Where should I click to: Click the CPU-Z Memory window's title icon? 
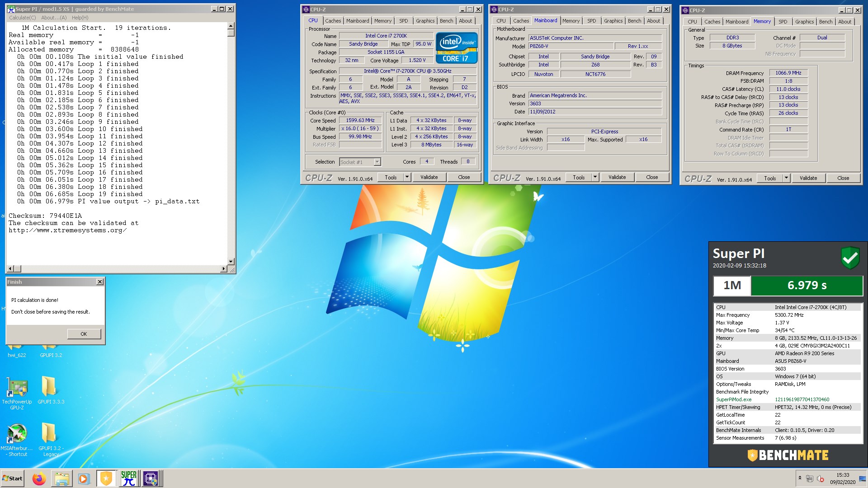click(685, 10)
